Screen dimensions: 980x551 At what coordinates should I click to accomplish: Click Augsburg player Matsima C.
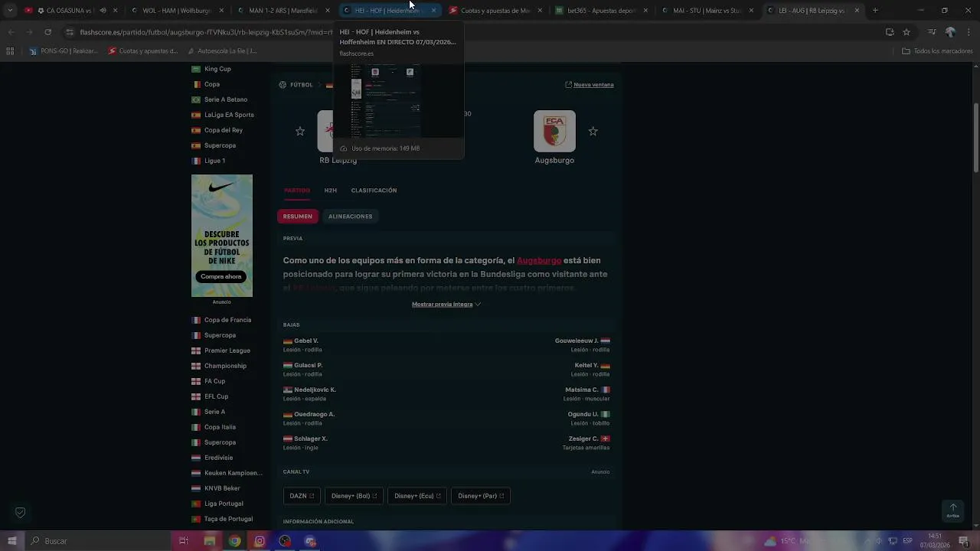coord(582,390)
